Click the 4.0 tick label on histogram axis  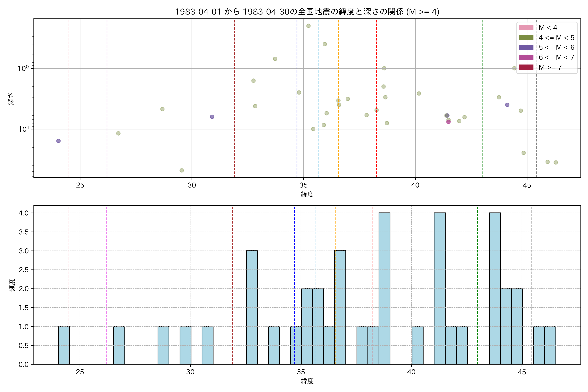[x=24, y=213]
